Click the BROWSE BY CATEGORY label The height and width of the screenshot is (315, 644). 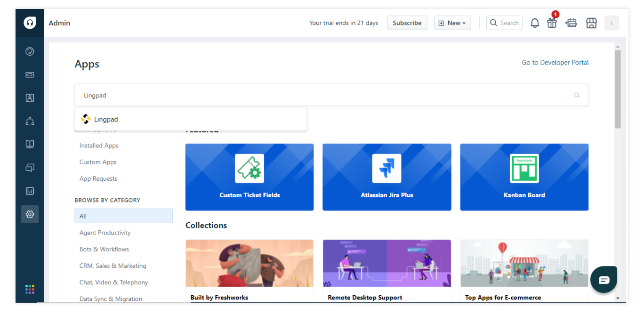click(107, 200)
